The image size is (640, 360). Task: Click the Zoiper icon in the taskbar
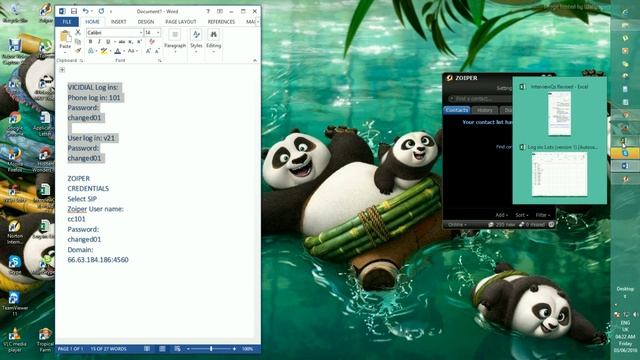(x=625, y=179)
